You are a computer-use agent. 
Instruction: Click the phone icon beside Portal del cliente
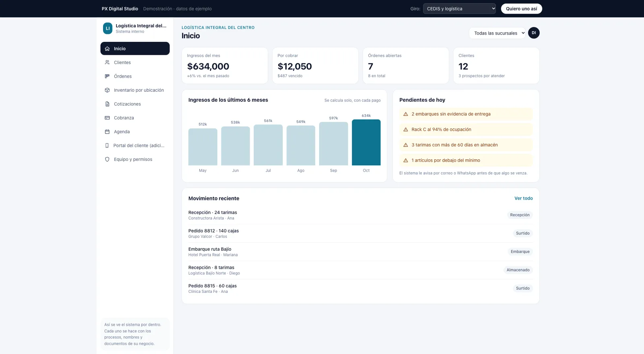coord(107,146)
